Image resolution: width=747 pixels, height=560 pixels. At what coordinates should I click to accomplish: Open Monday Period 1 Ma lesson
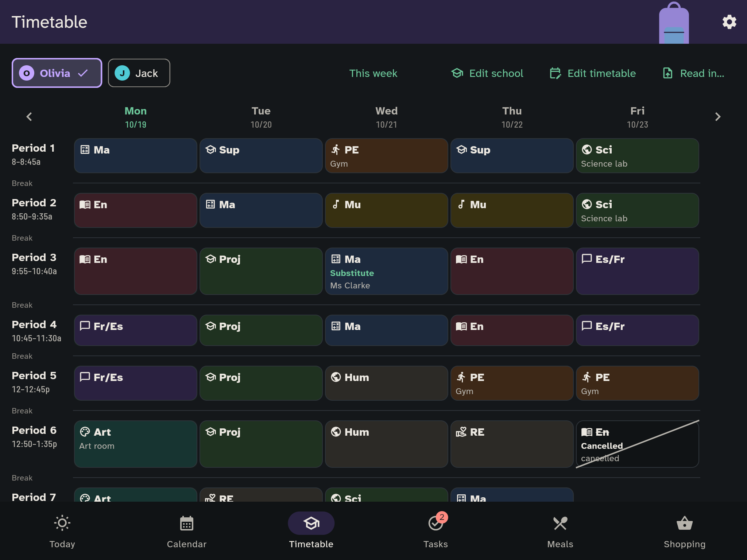tap(136, 156)
